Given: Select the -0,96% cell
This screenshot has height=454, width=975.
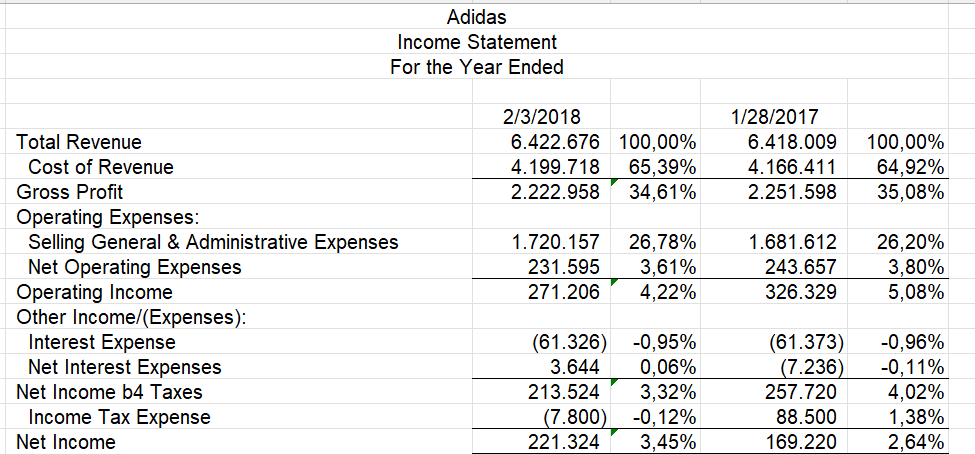Looking at the screenshot, I should (913, 342).
